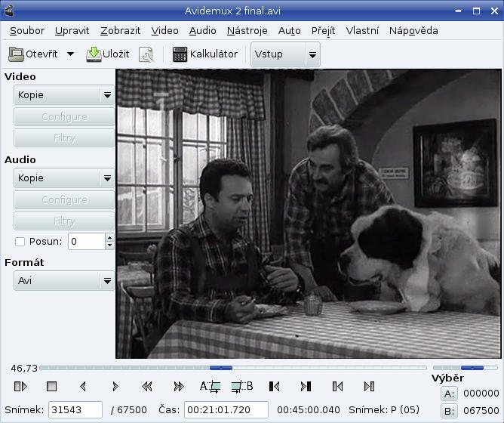504x423 pixels.
Task: Go to previous black frame
Action: click(x=274, y=386)
